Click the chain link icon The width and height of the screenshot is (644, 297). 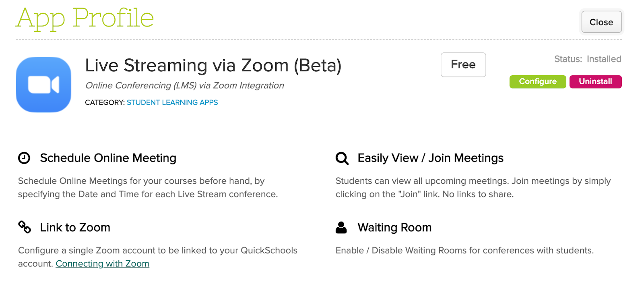pos(25,227)
